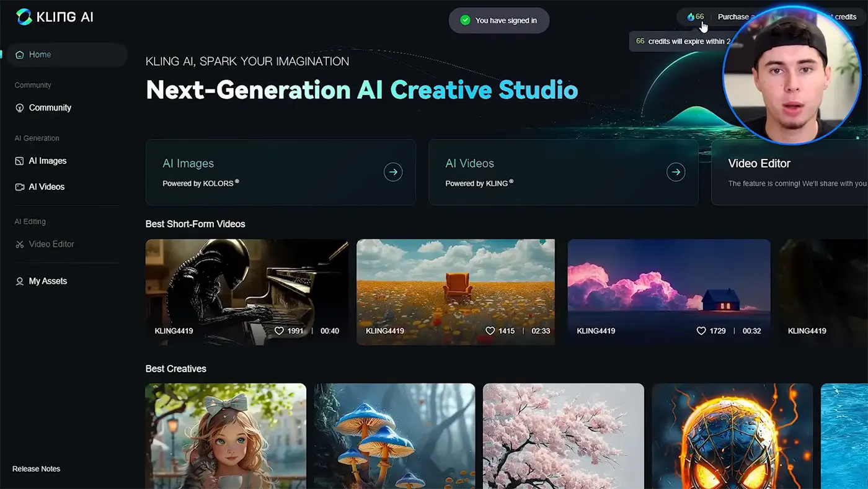Click the 1415 likes count
Image resolution: width=868 pixels, height=489 pixels.
click(507, 331)
